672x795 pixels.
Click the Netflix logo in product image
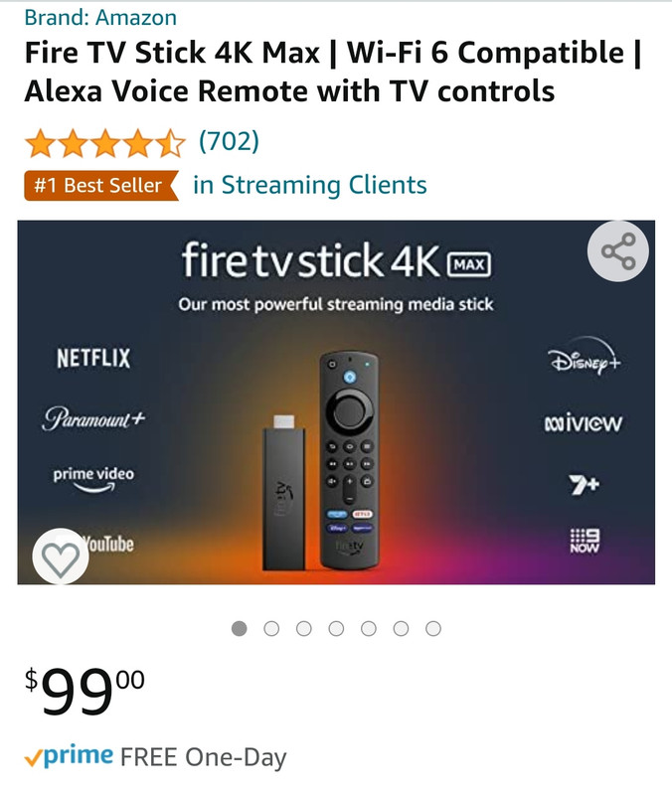93,358
